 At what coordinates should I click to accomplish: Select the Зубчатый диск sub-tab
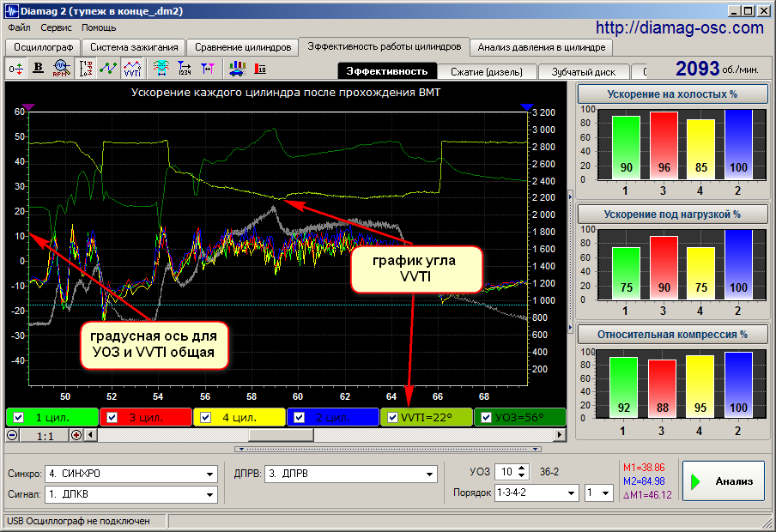click(584, 72)
